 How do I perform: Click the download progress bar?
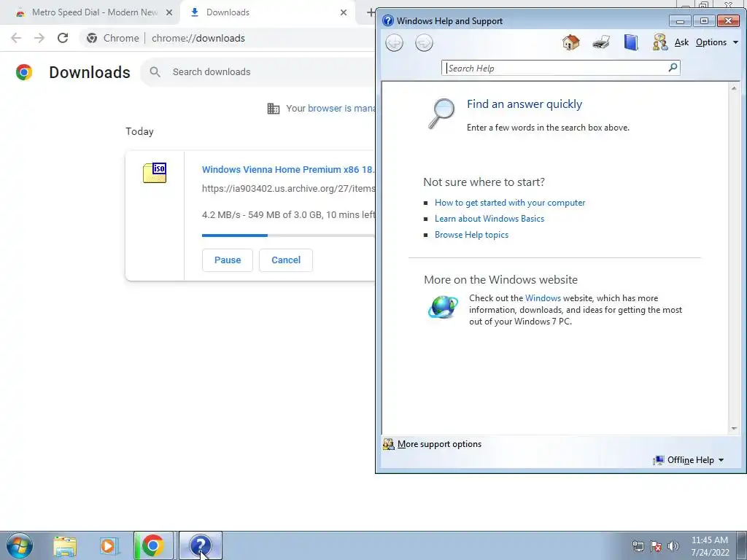(x=288, y=236)
